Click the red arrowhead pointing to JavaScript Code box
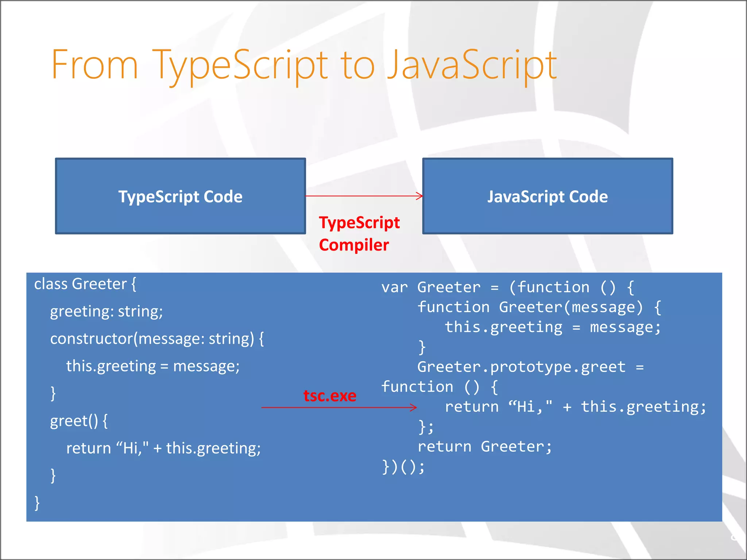The image size is (747, 560). click(x=420, y=196)
